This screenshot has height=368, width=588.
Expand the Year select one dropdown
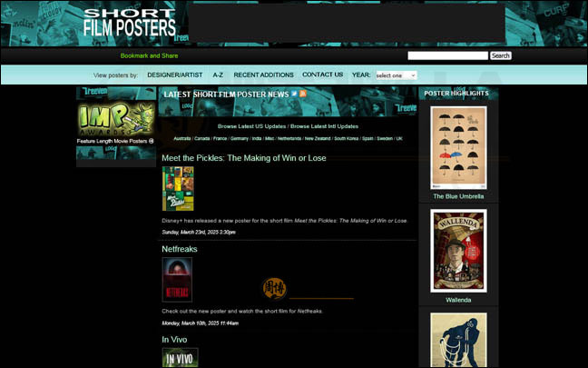[396, 75]
